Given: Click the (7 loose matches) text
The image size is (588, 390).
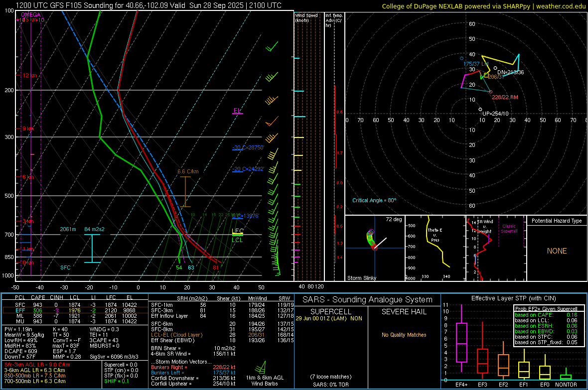Looking at the screenshot, I should click(x=331, y=377).
